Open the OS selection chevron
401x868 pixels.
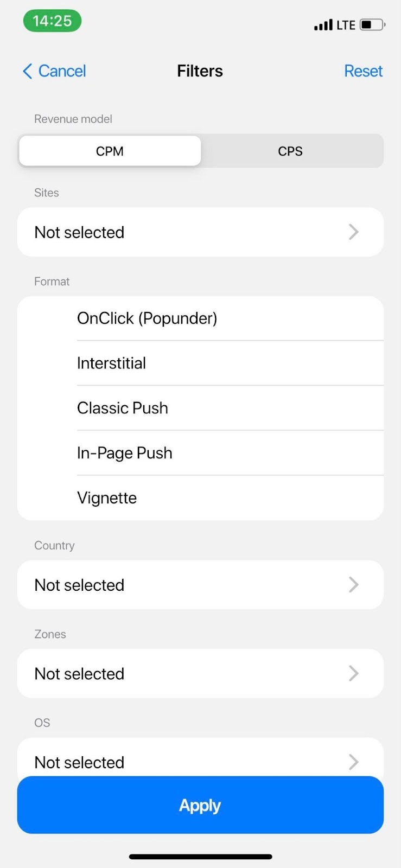(x=354, y=762)
